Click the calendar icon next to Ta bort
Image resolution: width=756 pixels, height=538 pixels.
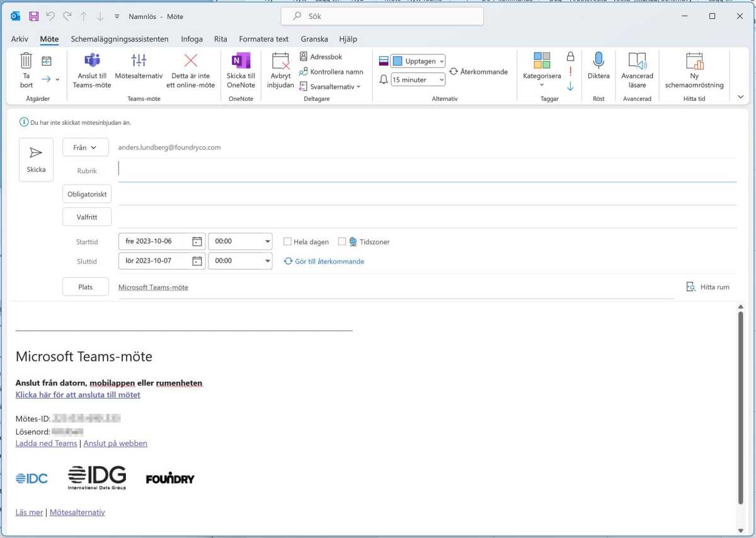47,61
